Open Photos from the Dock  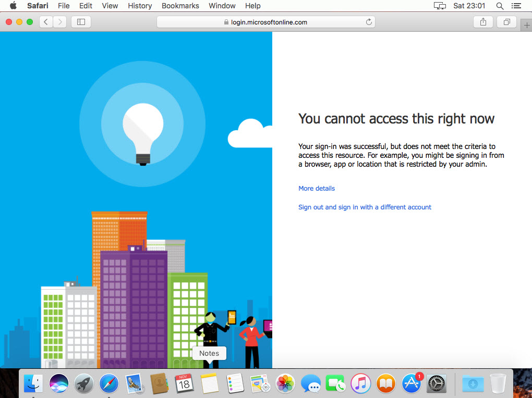click(x=285, y=384)
